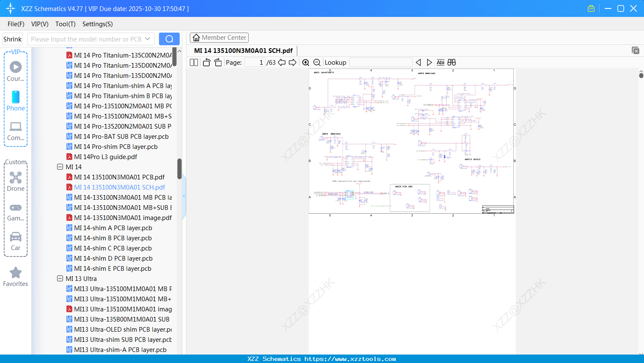Click the file tree scroll-up arrow

click(179, 51)
